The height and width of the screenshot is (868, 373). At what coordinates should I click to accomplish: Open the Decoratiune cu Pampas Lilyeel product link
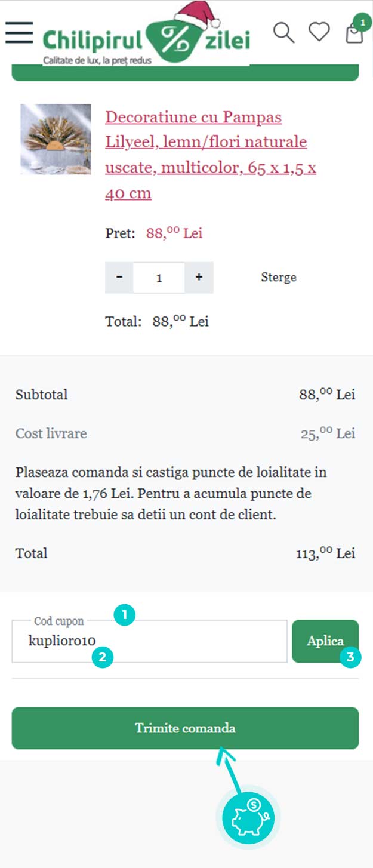pyautogui.click(x=211, y=155)
